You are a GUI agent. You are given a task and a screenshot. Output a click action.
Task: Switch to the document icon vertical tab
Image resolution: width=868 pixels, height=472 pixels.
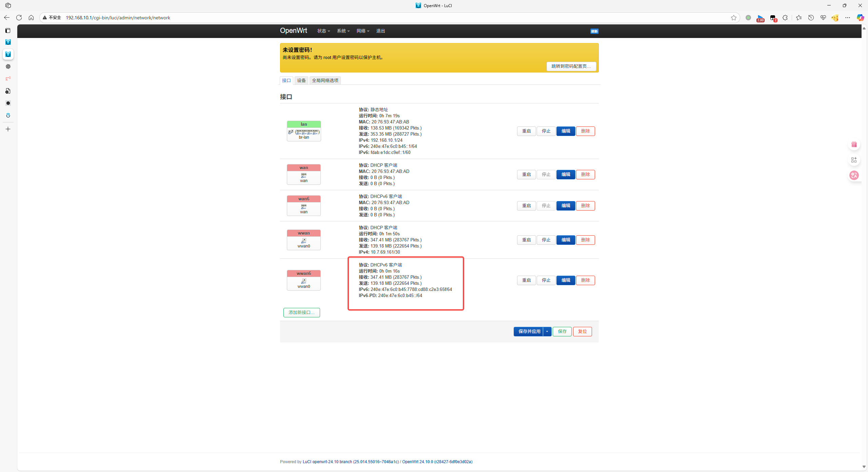coord(8,91)
